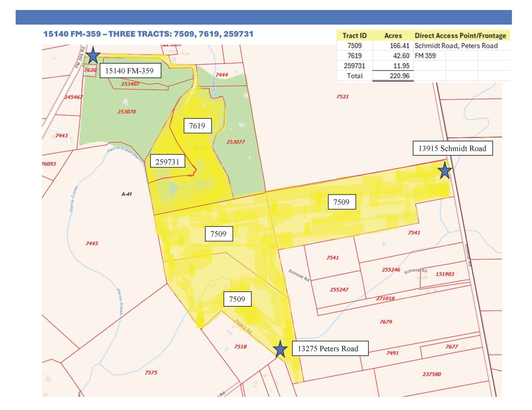Click the Acres column header

(393, 36)
